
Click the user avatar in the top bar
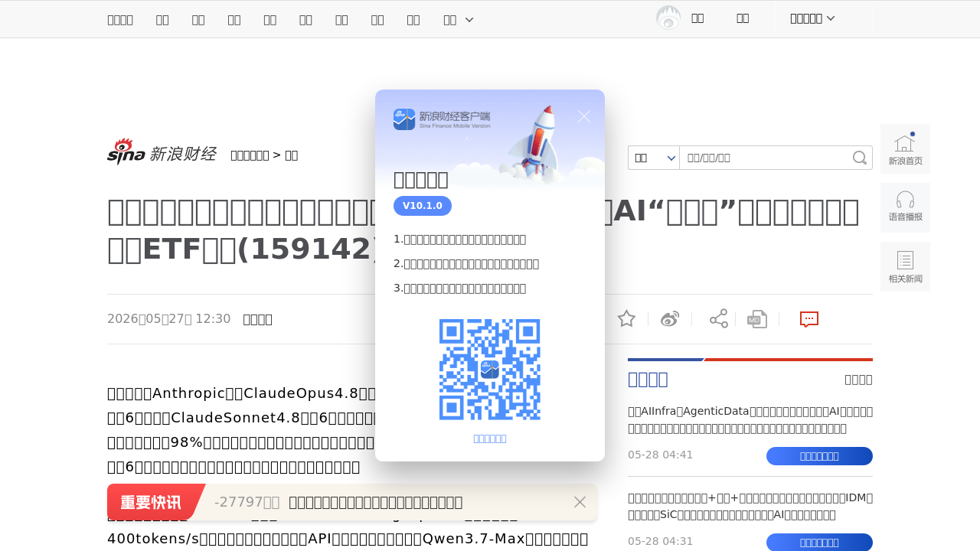[x=668, y=18]
